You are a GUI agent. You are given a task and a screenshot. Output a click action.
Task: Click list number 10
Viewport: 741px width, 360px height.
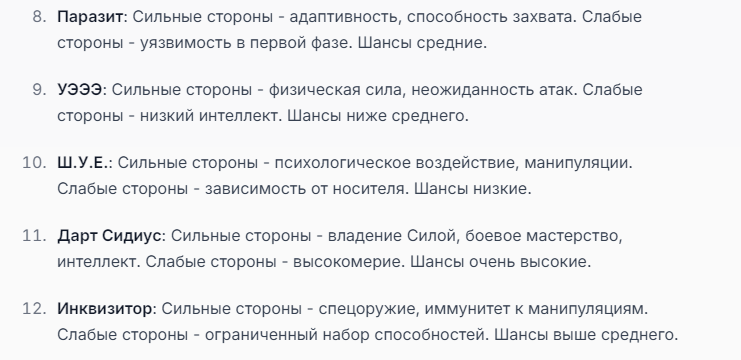pyautogui.click(x=34, y=163)
